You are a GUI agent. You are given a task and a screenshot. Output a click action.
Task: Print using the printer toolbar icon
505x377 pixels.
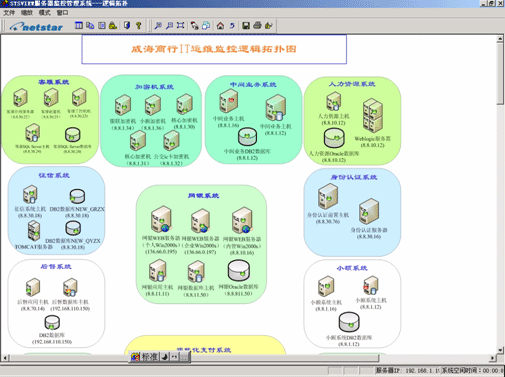pyautogui.click(x=257, y=26)
